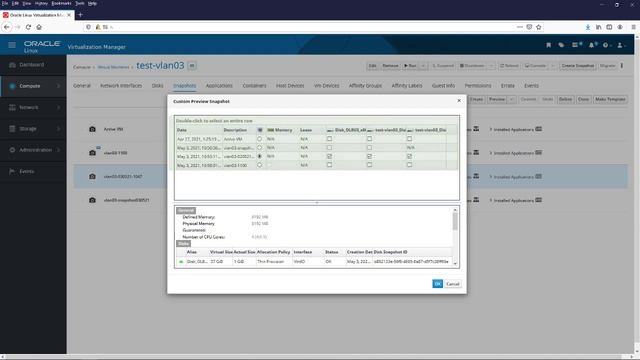Expand the Network sidebar submenu
Viewport: 640px width, 360px height.
[58, 107]
